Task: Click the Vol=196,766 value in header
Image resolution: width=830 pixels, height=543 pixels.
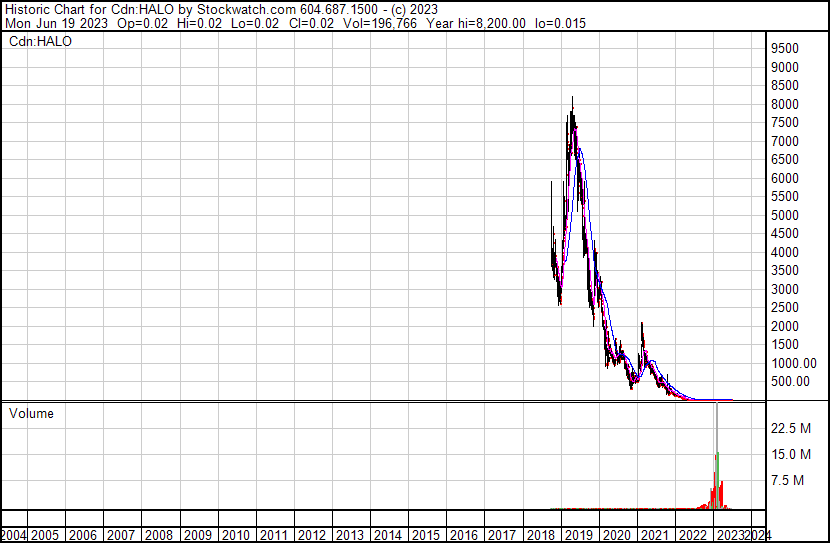Action: [x=380, y=23]
